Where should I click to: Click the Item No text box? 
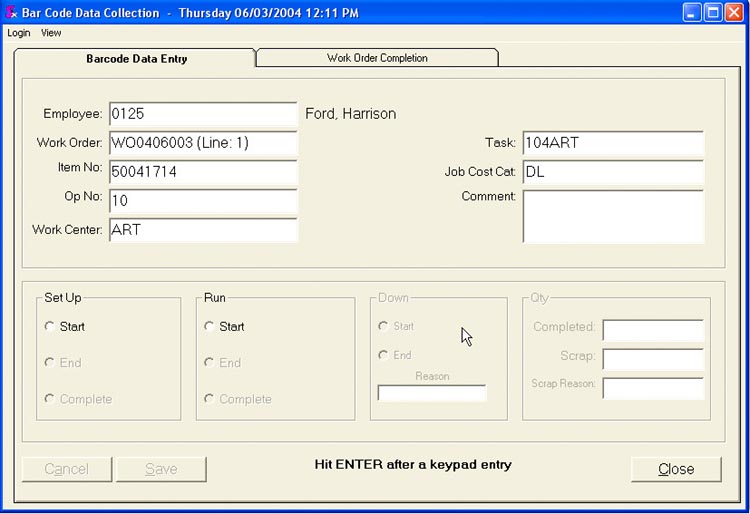[203, 172]
